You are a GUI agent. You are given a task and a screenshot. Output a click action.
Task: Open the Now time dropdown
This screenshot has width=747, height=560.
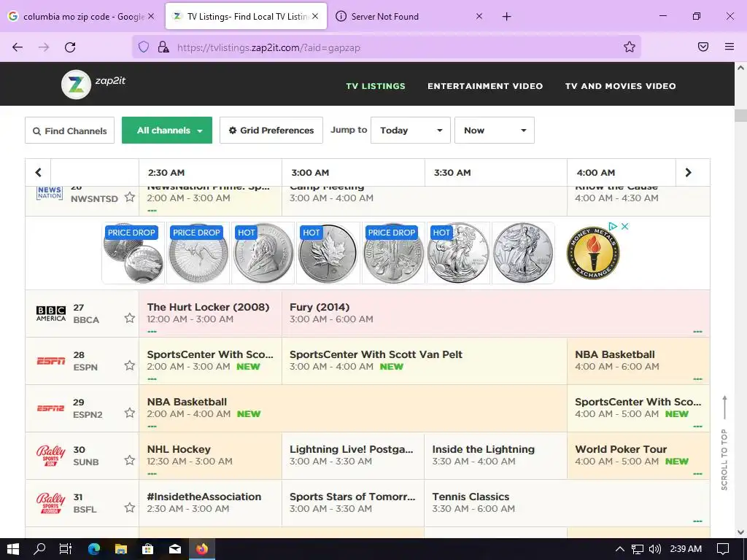[x=494, y=130]
